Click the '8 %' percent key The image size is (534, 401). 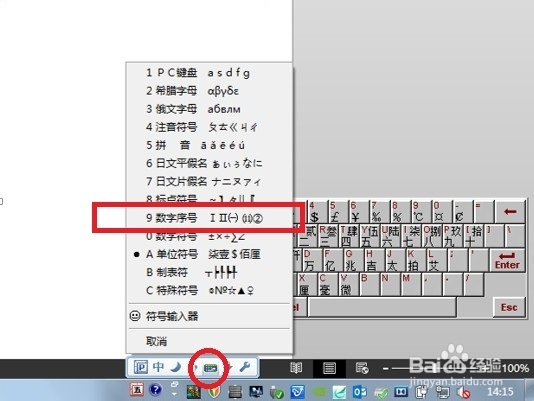[x=400, y=212]
